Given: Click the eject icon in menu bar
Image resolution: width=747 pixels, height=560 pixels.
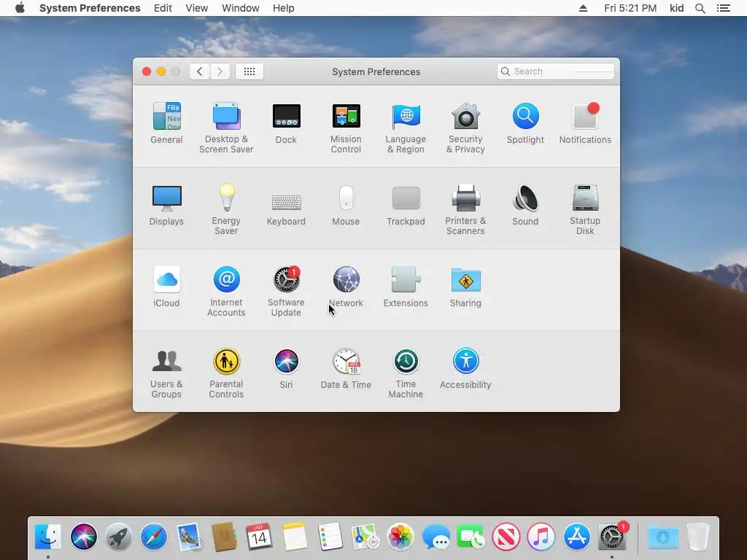Looking at the screenshot, I should 583,8.
